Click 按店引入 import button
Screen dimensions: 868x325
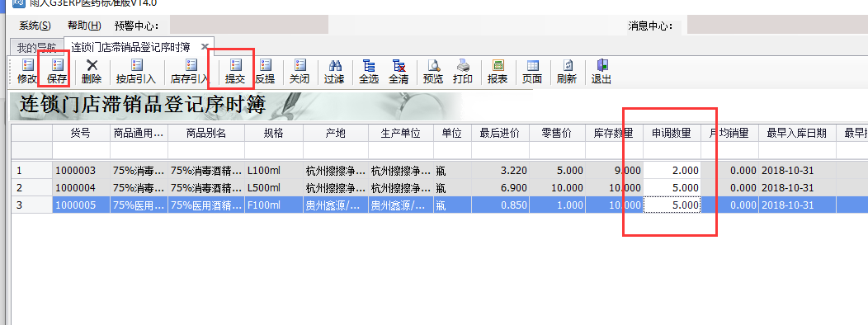click(136, 72)
